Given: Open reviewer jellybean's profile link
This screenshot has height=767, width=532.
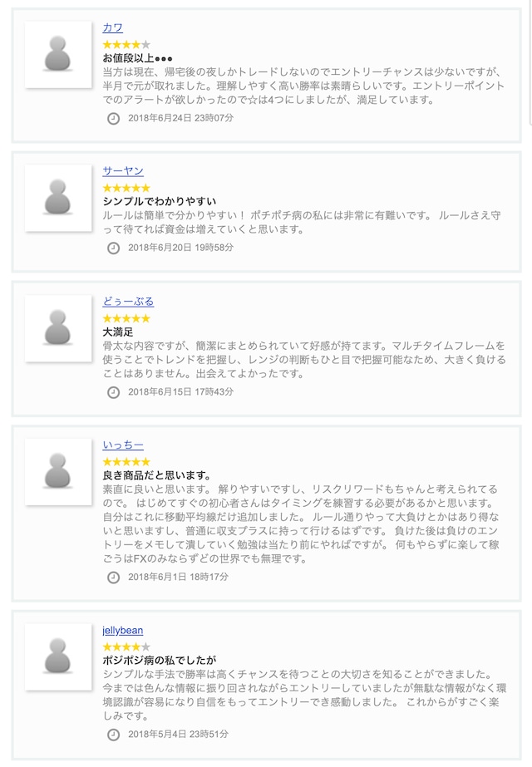Looking at the screenshot, I should click(123, 631).
